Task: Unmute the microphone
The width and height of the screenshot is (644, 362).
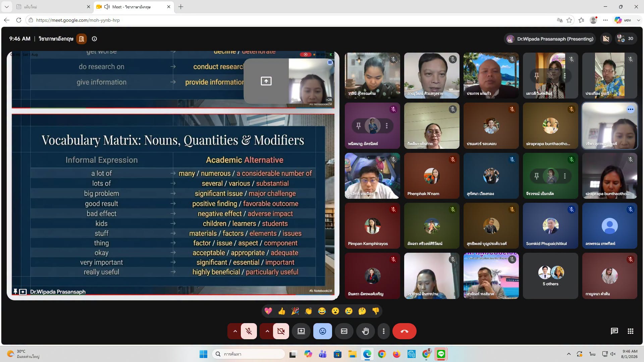Action: point(249,331)
